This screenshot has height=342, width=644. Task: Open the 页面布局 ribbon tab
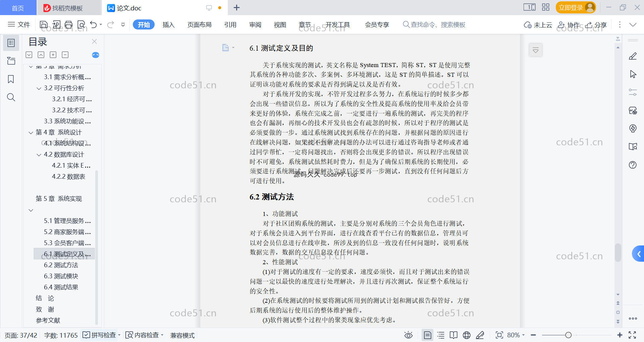click(199, 24)
